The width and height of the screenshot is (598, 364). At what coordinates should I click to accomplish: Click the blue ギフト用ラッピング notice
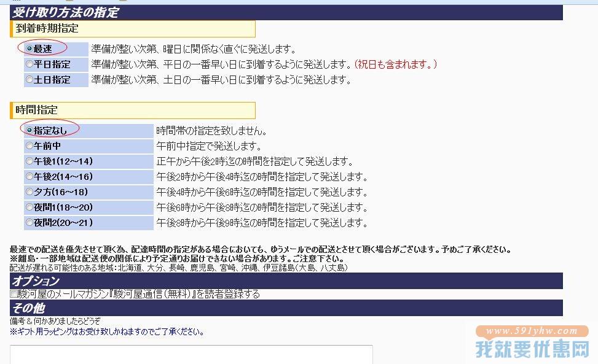(107, 332)
